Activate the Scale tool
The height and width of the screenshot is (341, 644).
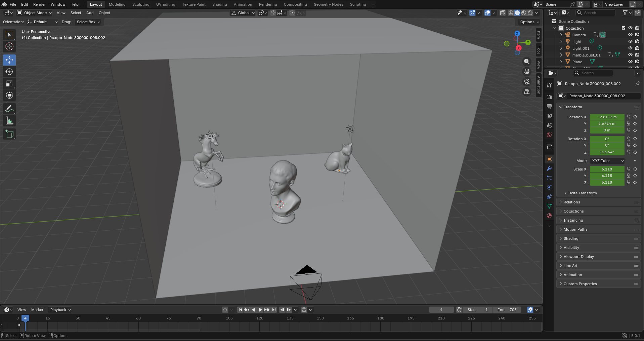[x=9, y=83]
